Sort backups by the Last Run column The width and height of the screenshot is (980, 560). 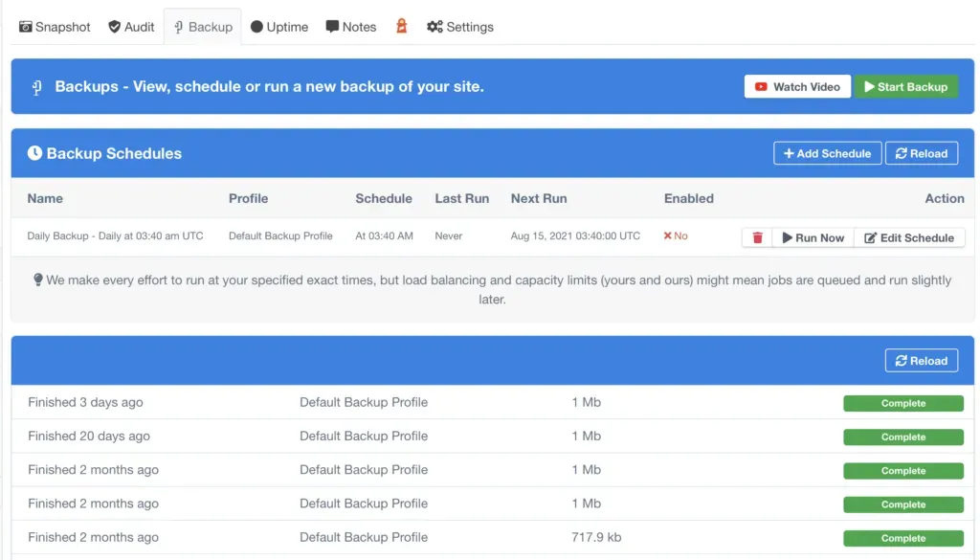tap(461, 198)
